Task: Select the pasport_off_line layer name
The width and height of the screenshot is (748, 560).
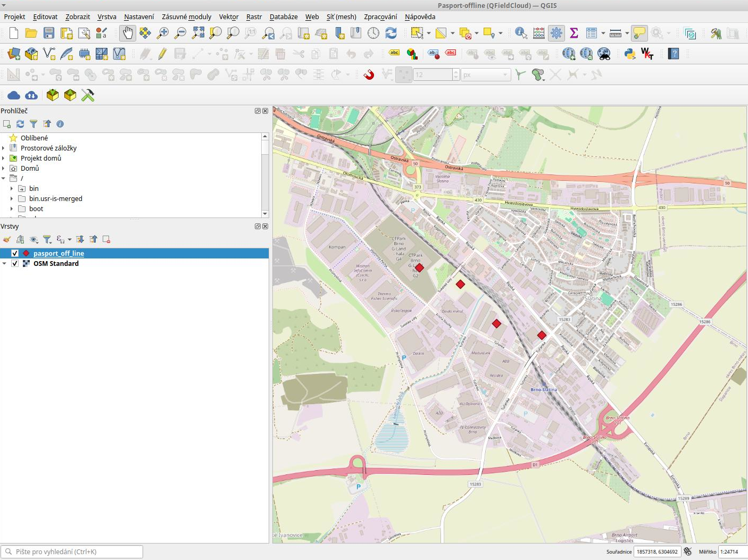Action: coord(59,254)
